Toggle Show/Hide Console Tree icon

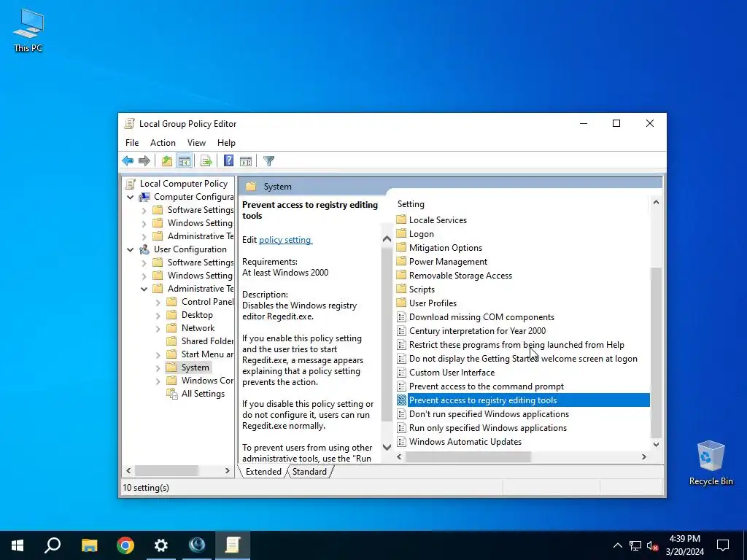(x=185, y=161)
